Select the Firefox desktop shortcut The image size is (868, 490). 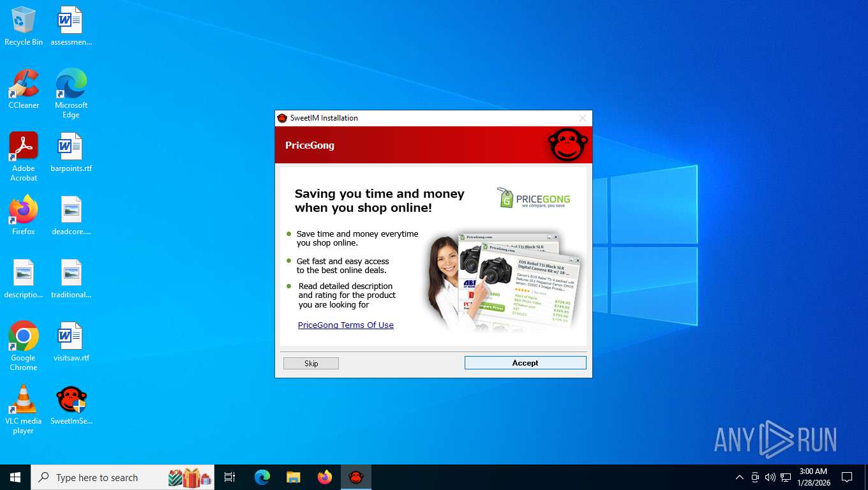[x=24, y=216]
